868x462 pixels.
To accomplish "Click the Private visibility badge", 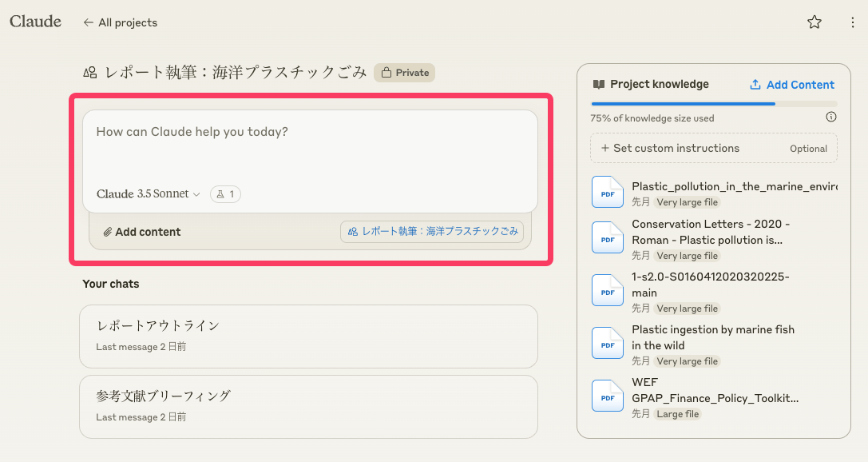I will coord(404,73).
